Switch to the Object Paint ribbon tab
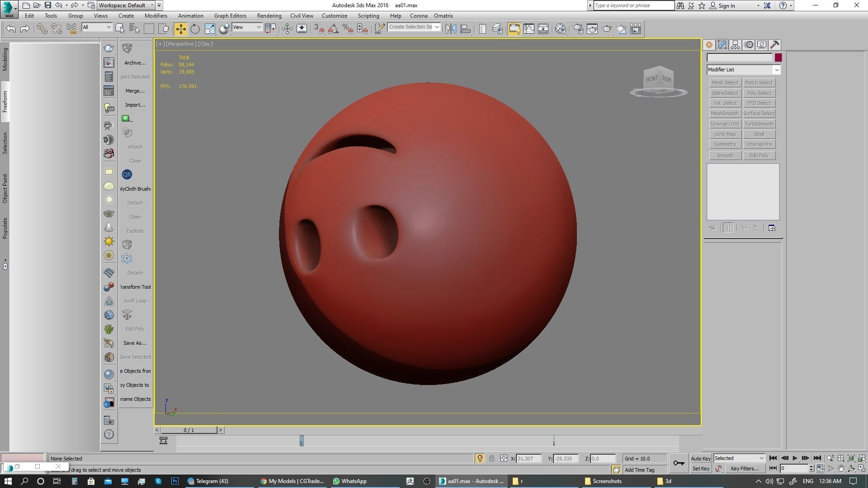 click(5, 188)
